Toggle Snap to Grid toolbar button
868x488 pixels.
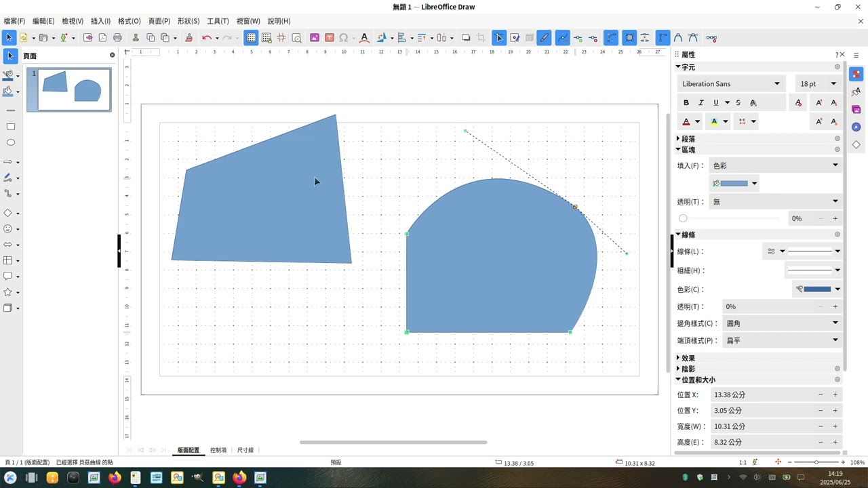pyautogui.click(x=267, y=38)
